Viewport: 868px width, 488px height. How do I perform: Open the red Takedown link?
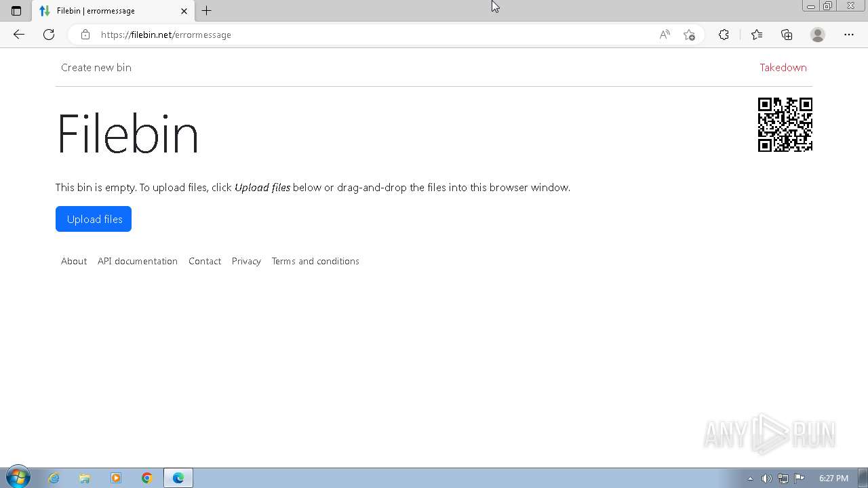[x=783, y=67]
